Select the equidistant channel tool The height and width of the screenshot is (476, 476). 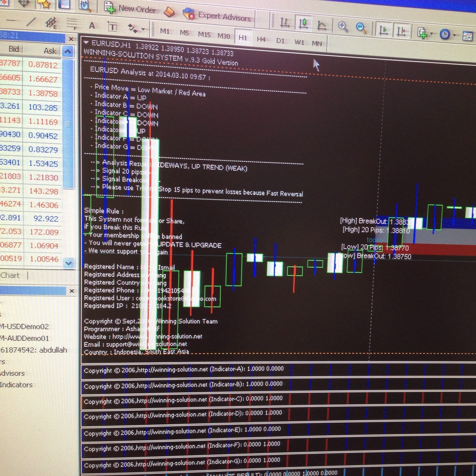pos(51,23)
